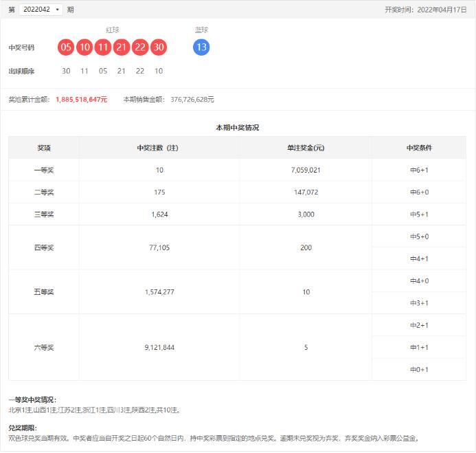
Task: Click fifth prize winner count 1,574,277
Action: (x=159, y=292)
